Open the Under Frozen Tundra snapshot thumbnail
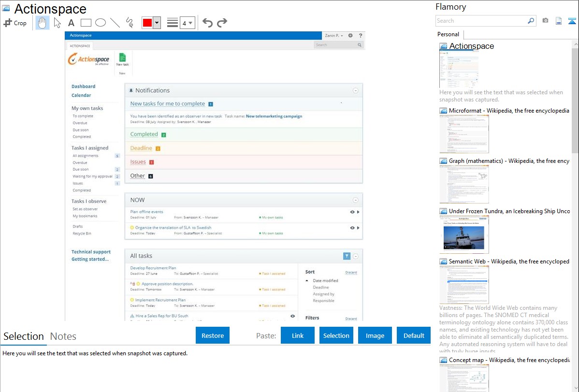The image size is (579, 392). pyautogui.click(x=464, y=234)
